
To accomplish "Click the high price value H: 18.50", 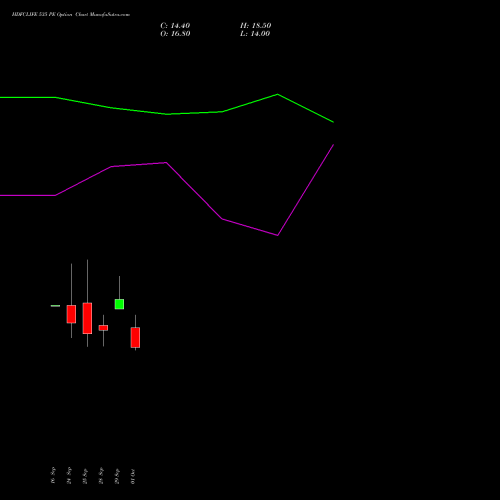I will click(x=255, y=26).
